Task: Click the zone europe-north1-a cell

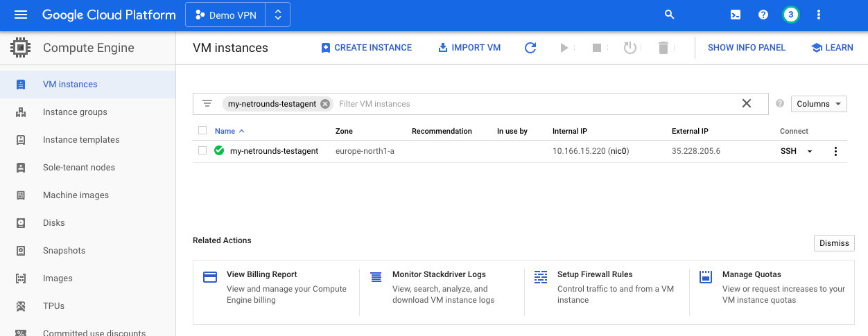Action: [365, 151]
